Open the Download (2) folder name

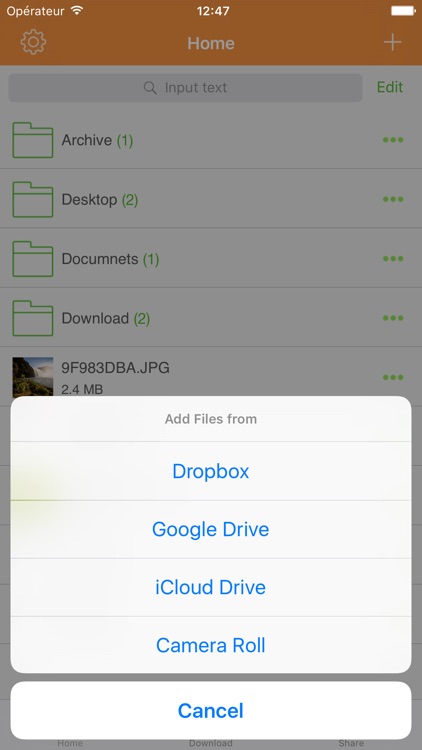(x=106, y=319)
